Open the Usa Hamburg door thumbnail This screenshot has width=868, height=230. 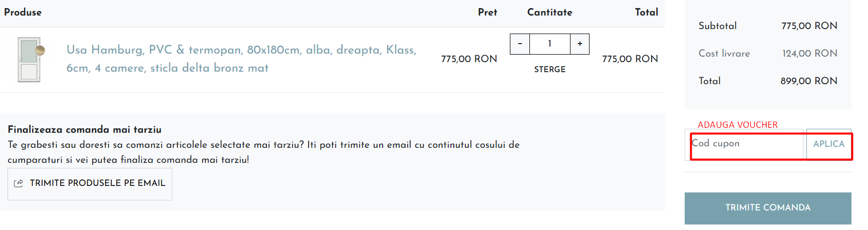(30, 59)
